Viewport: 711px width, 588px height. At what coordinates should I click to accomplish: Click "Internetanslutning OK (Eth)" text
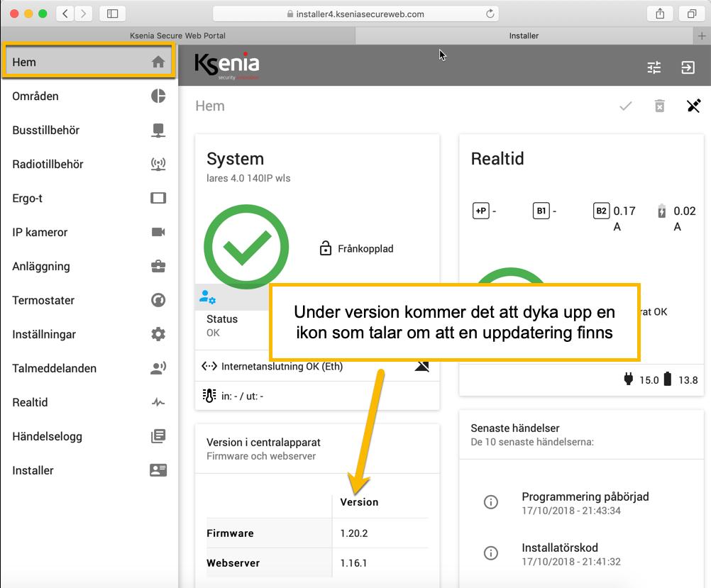(282, 366)
